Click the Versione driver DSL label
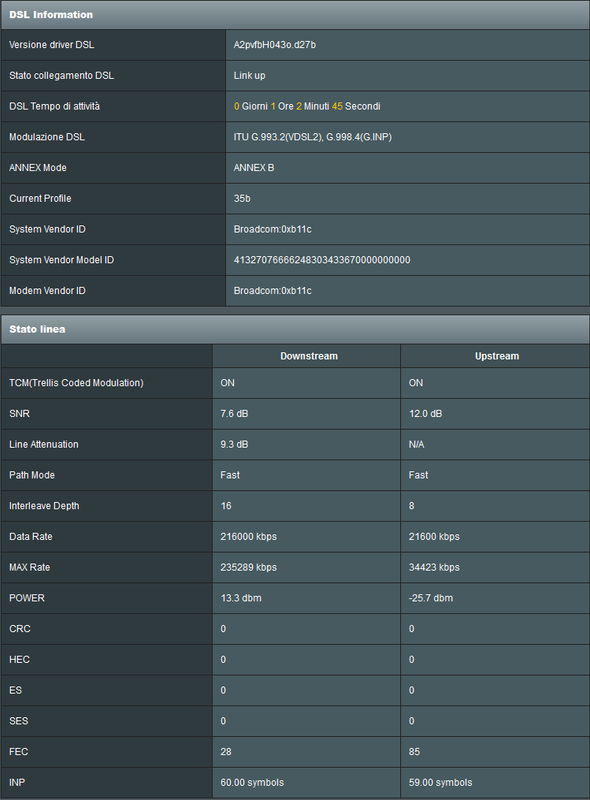Viewport: 590px width, 800px height. pos(52,45)
